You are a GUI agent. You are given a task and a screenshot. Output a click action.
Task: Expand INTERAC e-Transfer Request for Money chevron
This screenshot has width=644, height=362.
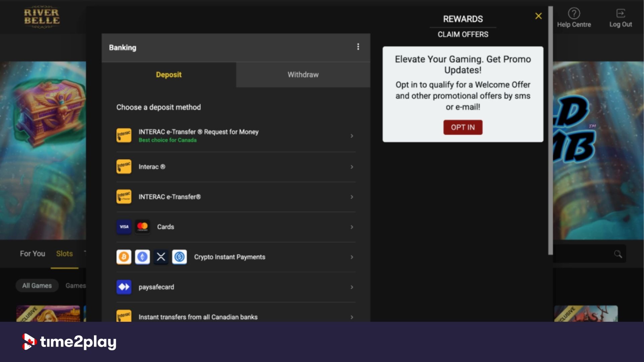[x=352, y=136]
